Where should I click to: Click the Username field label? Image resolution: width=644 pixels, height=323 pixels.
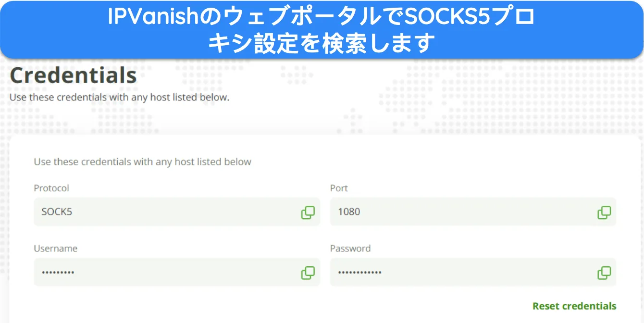[x=55, y=248]
